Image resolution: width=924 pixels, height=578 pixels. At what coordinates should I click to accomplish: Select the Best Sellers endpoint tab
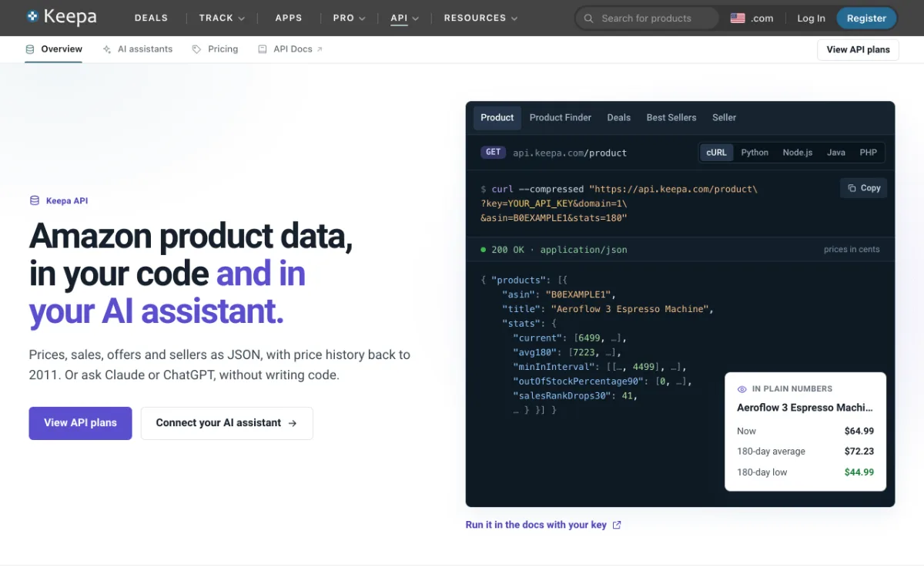[x=671, y=118]
